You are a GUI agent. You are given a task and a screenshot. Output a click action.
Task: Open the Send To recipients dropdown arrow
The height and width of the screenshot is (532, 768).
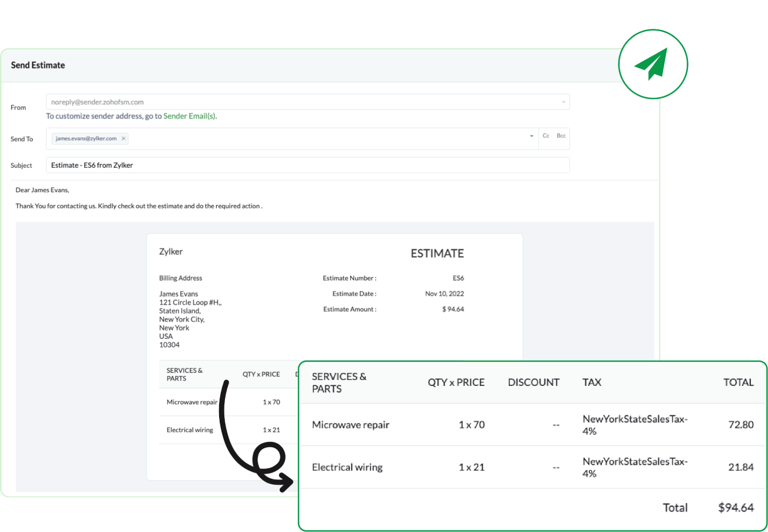click(532, 136)
